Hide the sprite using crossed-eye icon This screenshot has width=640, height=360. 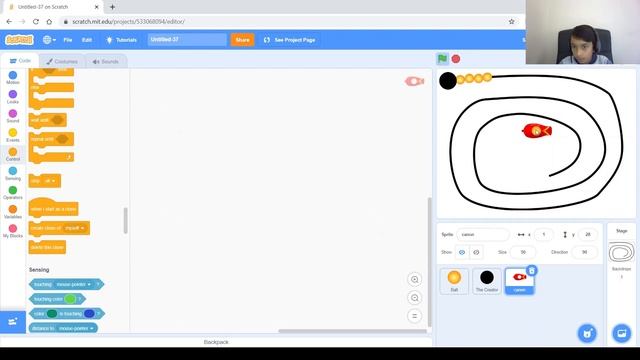tap(476, 252)
